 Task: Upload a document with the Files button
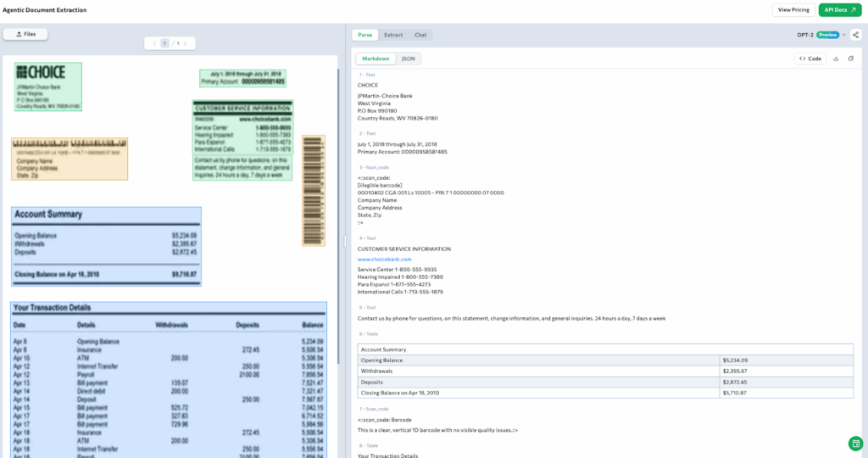(25, 34)
